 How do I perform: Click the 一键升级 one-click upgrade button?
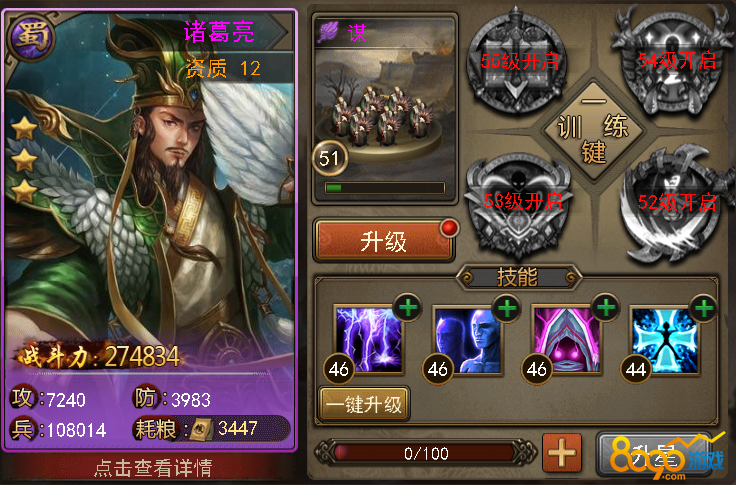[x=364, y=404]
